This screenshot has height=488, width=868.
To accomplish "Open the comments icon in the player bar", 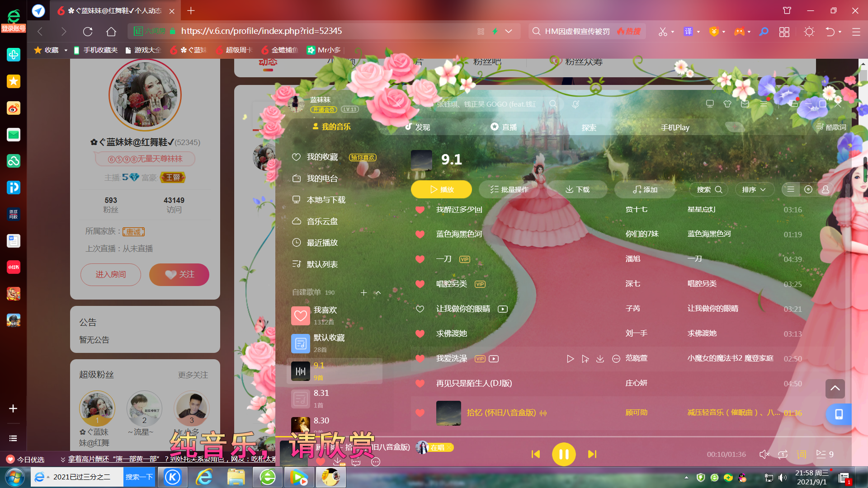I will (x=356, y=461).
